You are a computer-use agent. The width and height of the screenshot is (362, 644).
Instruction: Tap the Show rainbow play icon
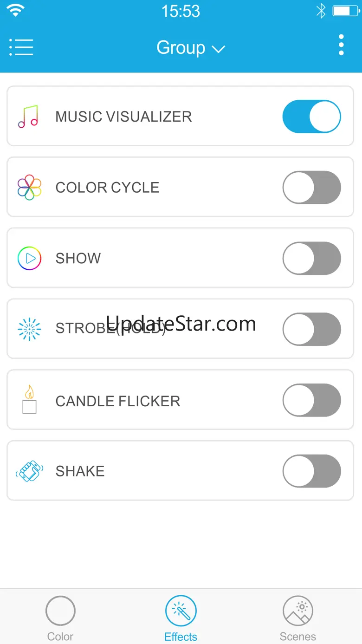29,258
